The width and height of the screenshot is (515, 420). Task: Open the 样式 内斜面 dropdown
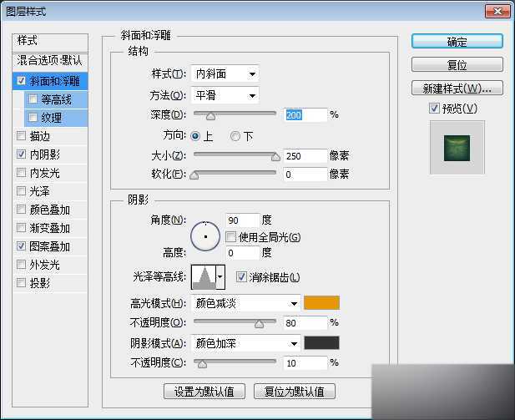225,74
